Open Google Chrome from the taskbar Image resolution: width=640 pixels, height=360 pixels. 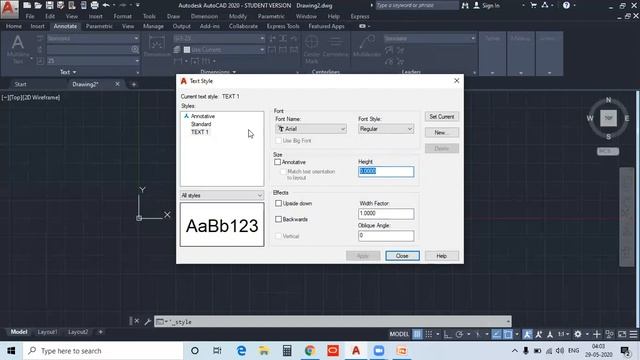click(x=310, y=351)
